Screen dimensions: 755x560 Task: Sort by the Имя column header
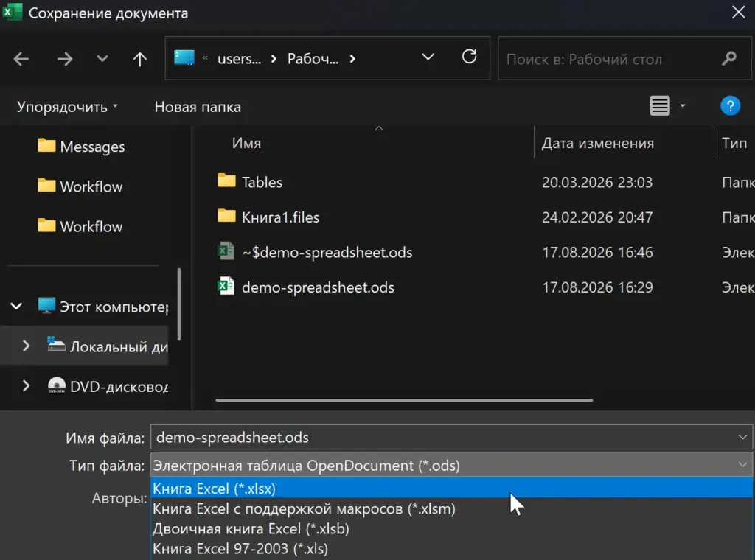(246, 143)
